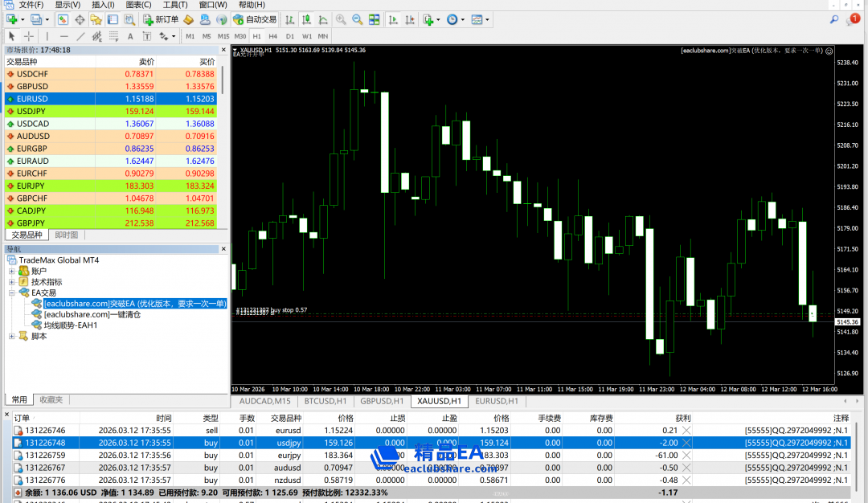This screenshot has height=503, width=868.
Task: Collapse the EA交易 tree node
Action: (12, 293)
